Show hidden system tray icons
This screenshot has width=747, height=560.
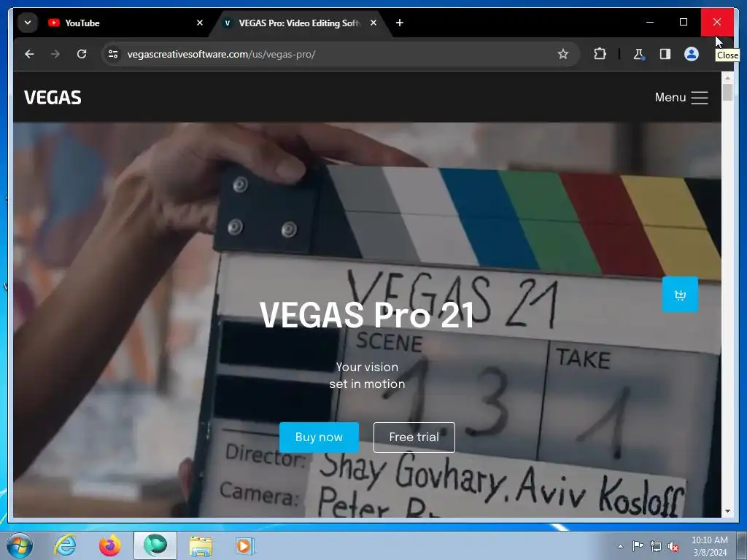[620, 546]
